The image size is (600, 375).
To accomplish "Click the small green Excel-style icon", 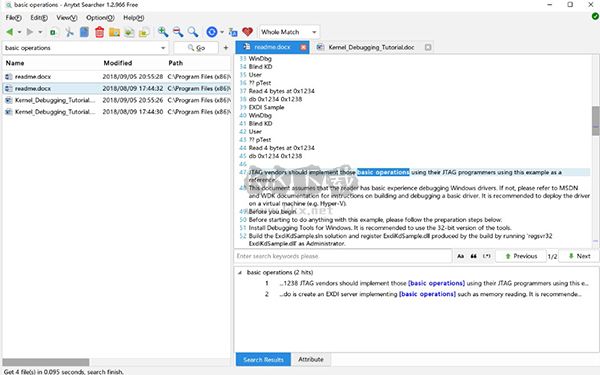I will [x=53, y=33].
